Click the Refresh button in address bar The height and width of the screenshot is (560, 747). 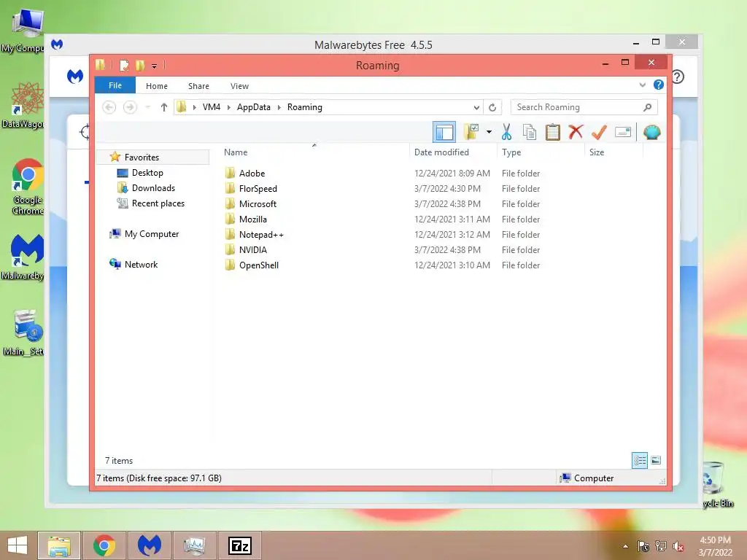tap(492, 107)
